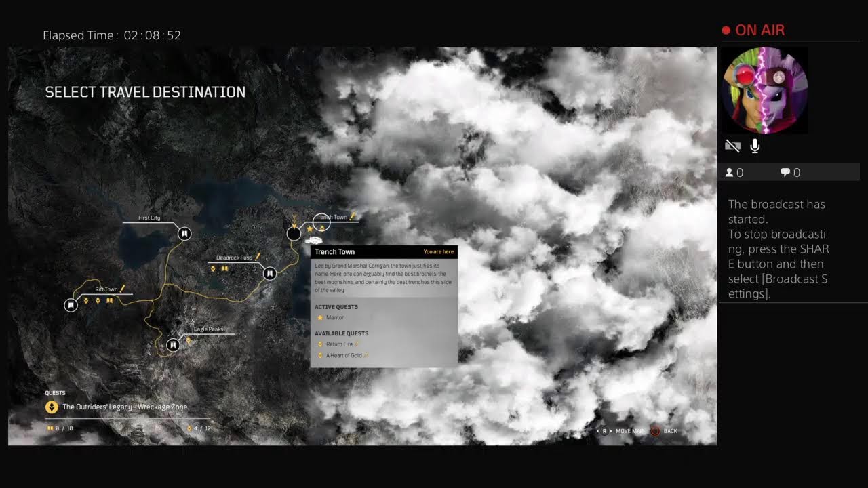This screenshot has width=868, height=488.
Task: Click the red ON AIR indicator
Action: point(753,30)
